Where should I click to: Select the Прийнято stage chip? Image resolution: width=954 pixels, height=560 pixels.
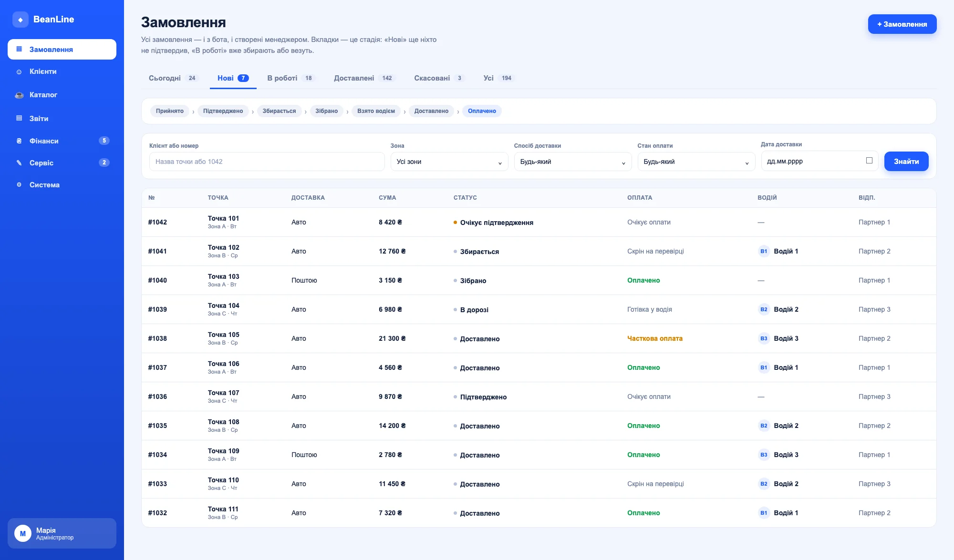(170, 111)
